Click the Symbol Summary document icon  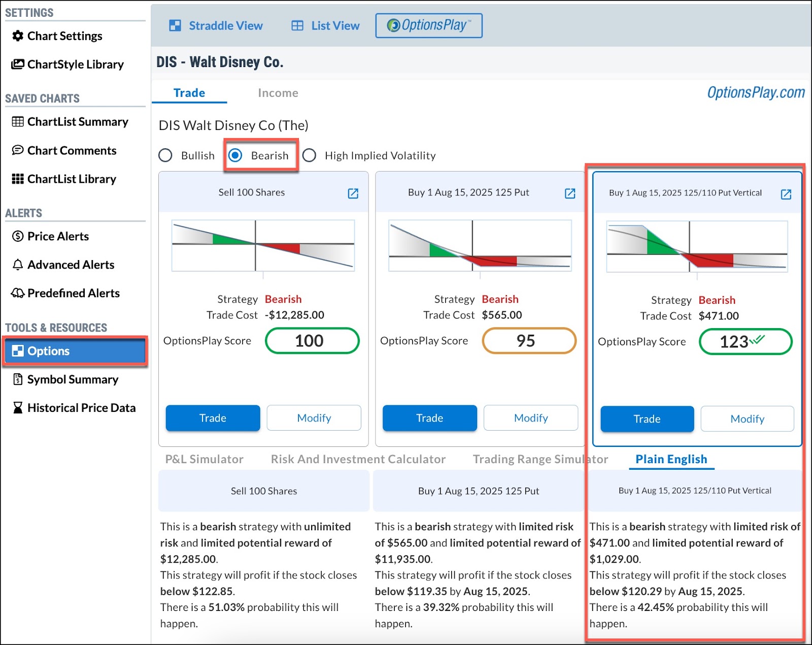tap(18, 379)
